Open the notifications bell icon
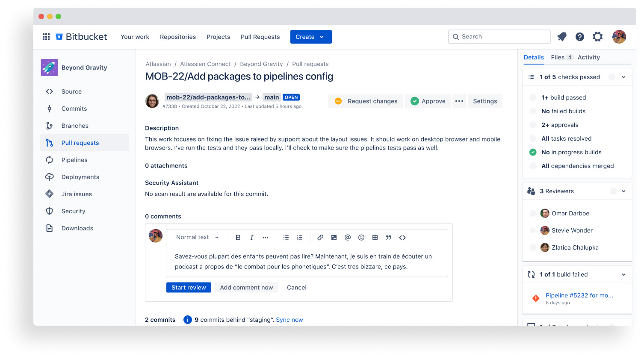 (x=562, y=37)
